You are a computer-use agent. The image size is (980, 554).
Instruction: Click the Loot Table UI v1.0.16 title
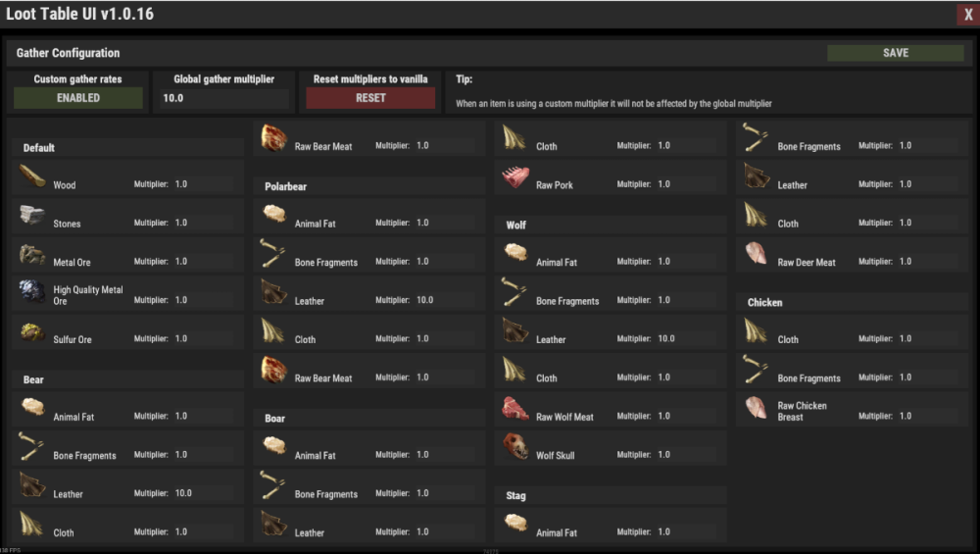(x=79, y=14)
